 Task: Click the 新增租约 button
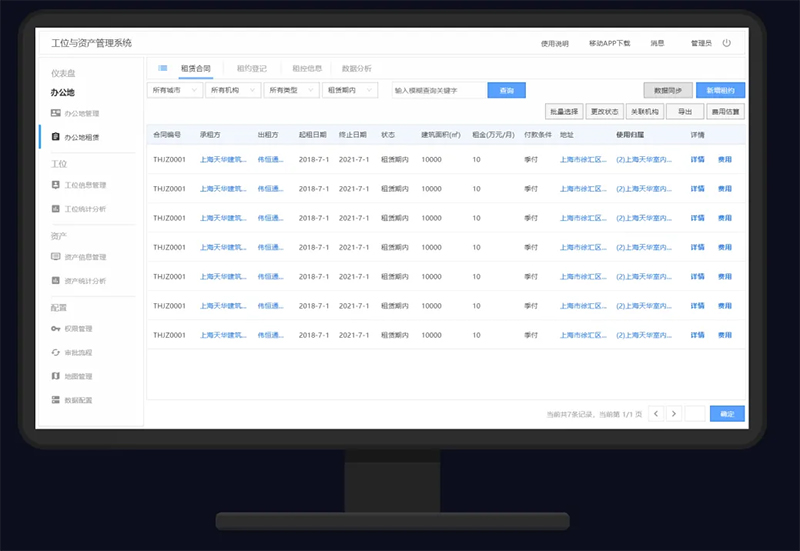click(720, 90)
